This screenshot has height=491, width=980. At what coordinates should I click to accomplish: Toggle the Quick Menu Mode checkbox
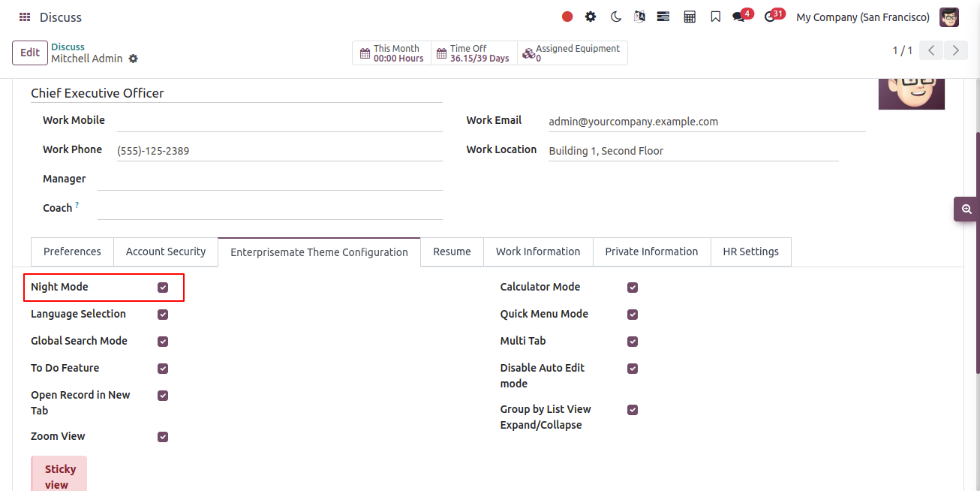(633, 315)
